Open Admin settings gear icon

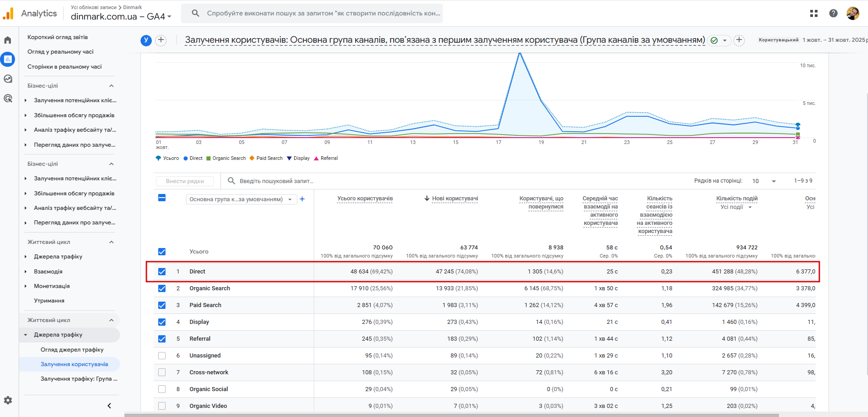(x=8, y=400)
